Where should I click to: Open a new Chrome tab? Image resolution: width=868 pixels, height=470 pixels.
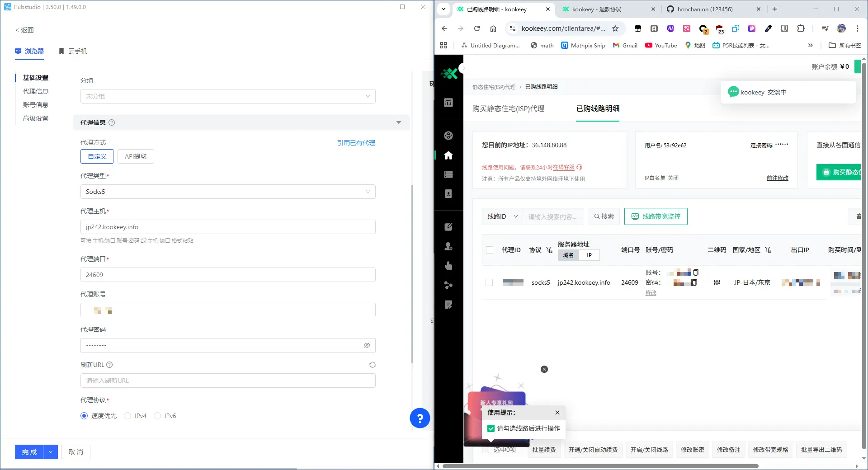point(775,9)
